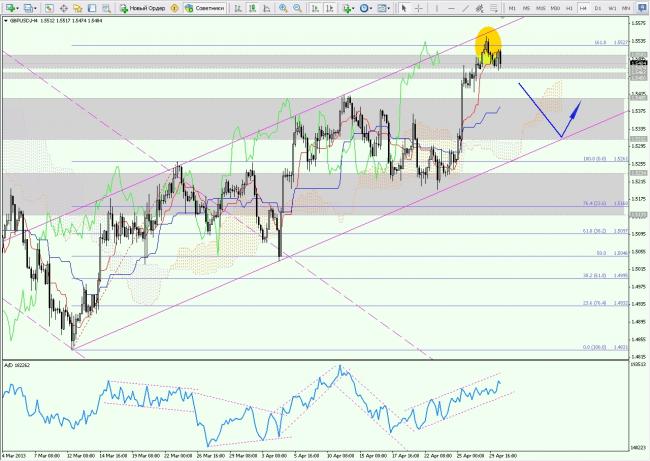Open the Templates dropdown arrow
The width and height of the screenshot is (650, 461).
pos(389,8)
